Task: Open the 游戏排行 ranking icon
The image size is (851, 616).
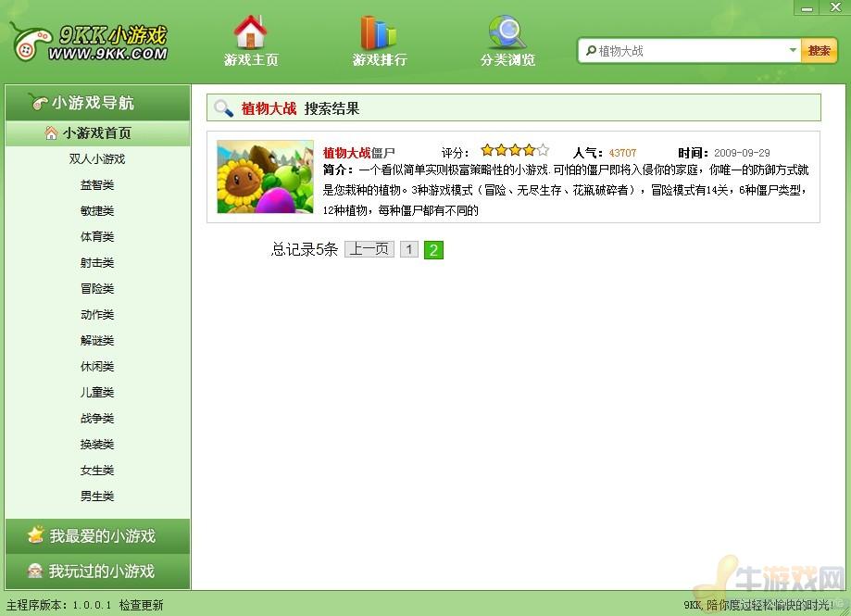Action: tap(379, 32)
